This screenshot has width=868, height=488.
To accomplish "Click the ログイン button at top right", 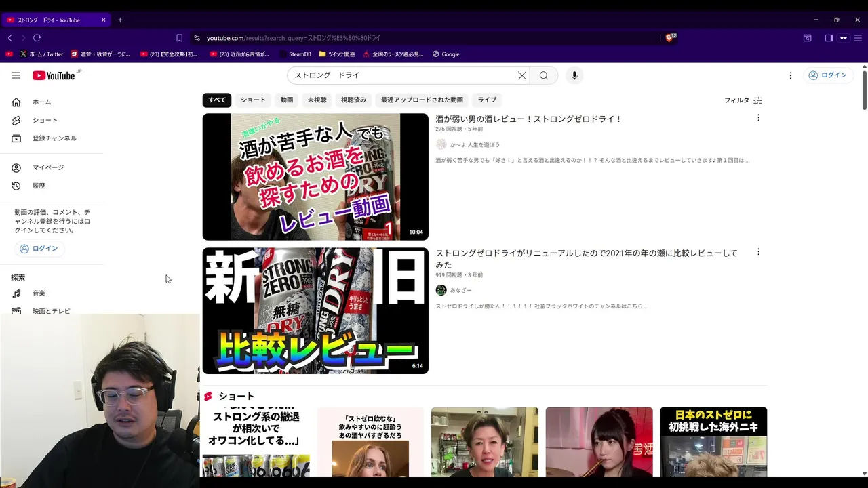I will [x=827, y=75].
